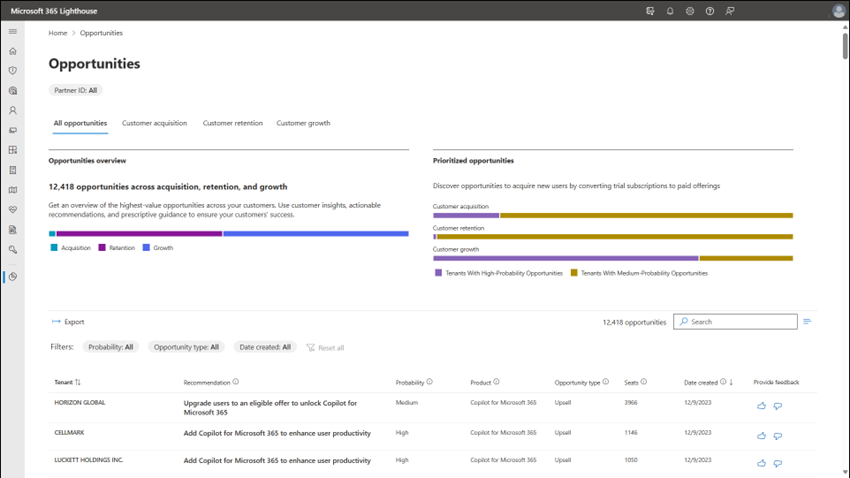Viewport: 850px width, 478px height.
Task: Click info icon next to Seats header
Action: point(643,382)
